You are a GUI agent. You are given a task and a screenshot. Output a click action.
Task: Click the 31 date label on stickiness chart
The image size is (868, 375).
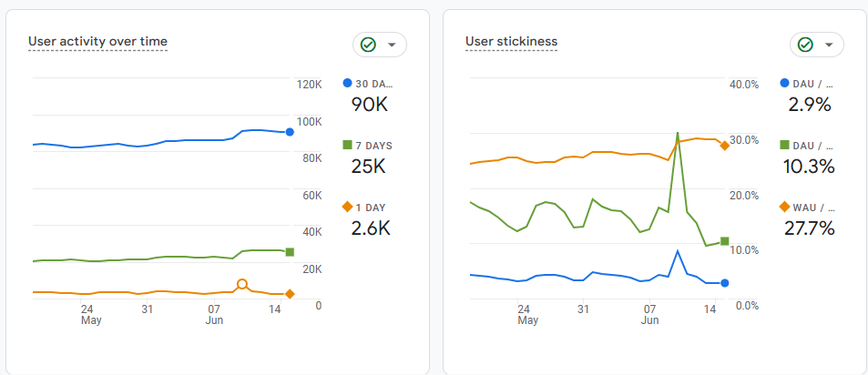583,309
